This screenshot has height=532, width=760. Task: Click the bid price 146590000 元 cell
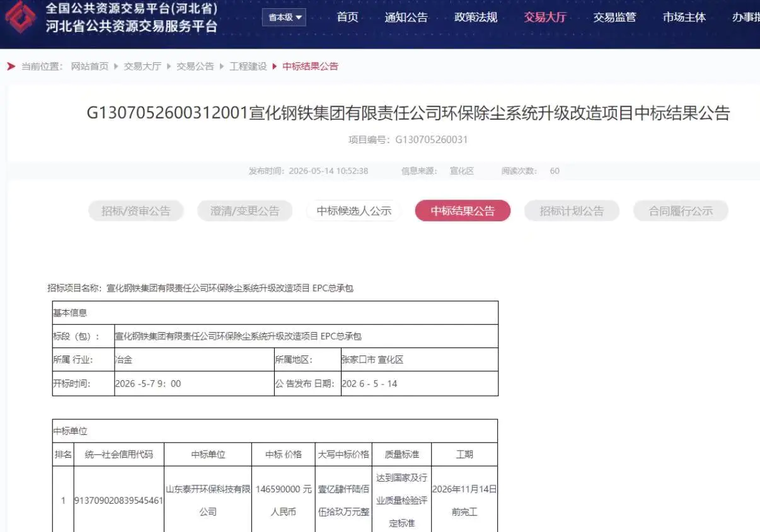[x=284, y=500]
